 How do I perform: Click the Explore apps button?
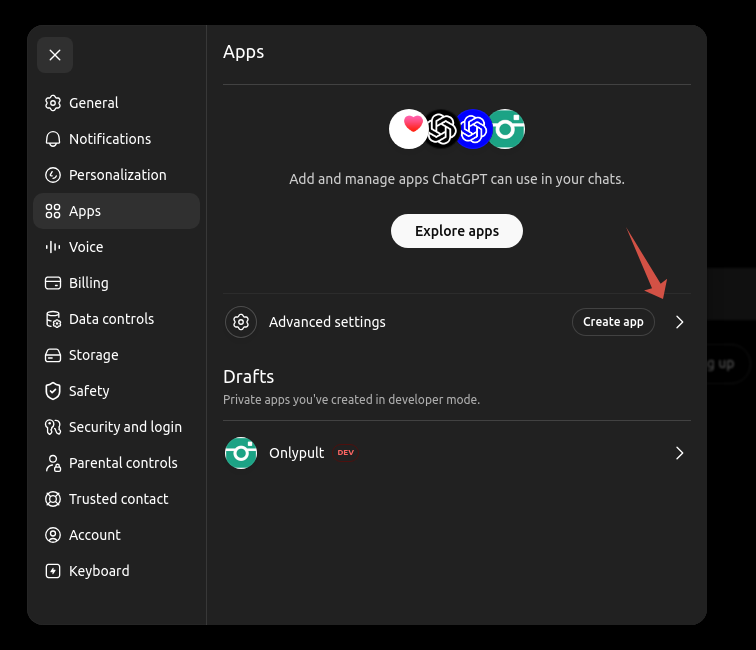click(x=457, y=231)
